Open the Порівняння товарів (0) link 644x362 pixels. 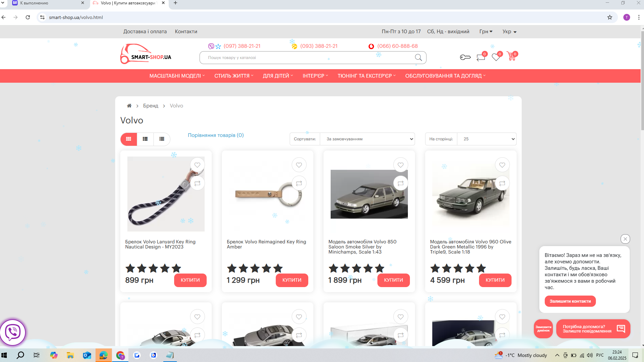216,135
